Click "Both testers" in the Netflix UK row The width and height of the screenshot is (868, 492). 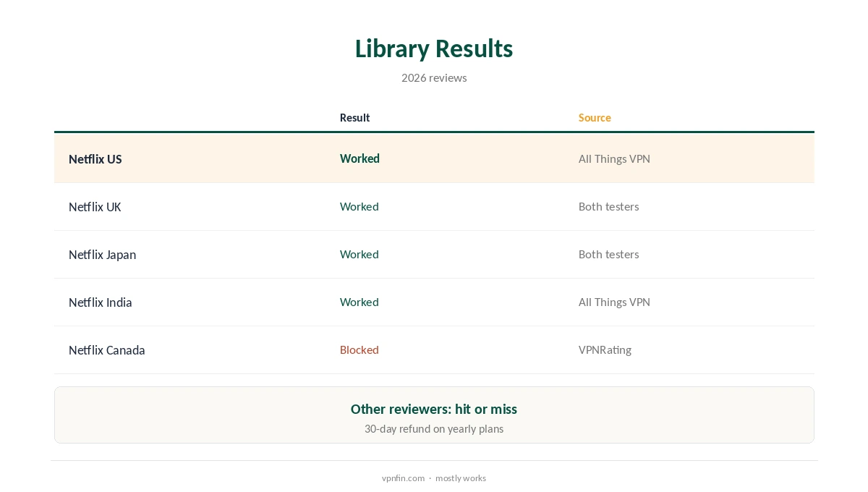[x=608, y=206]
